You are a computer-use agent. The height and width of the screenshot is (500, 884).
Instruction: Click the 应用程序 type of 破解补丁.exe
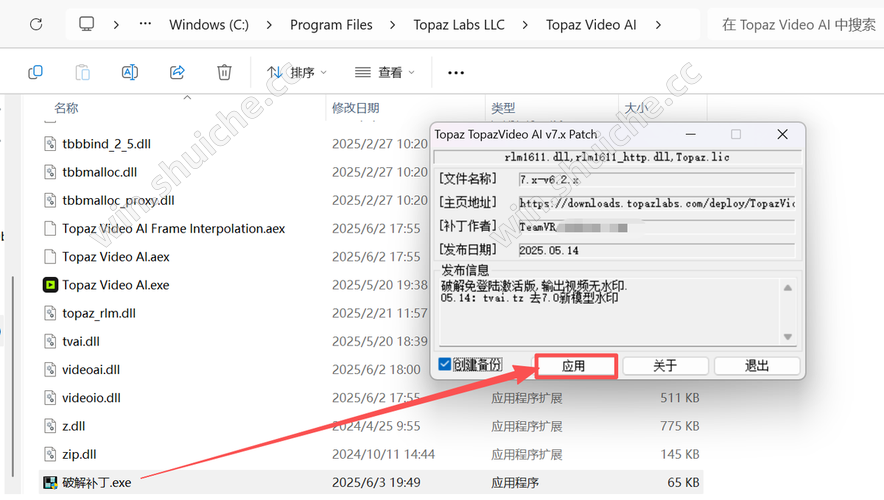click(515, 483)
